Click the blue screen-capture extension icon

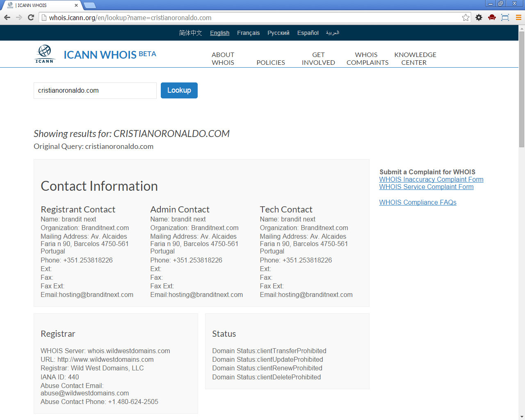[505, 17]
